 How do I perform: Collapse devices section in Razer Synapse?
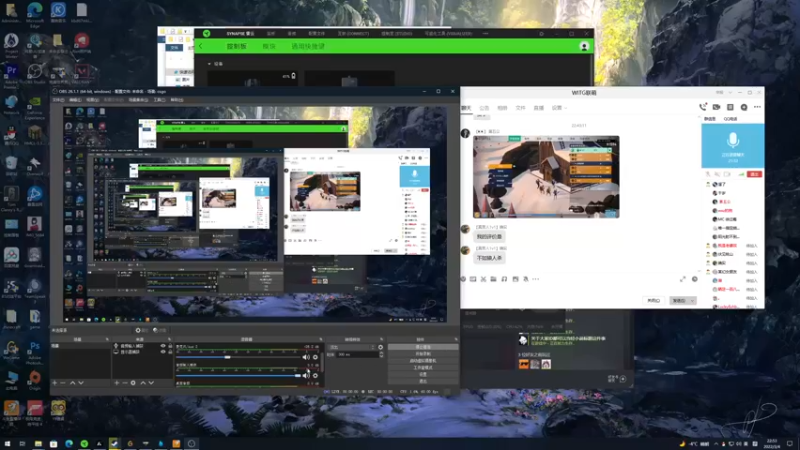click(209, 64)
